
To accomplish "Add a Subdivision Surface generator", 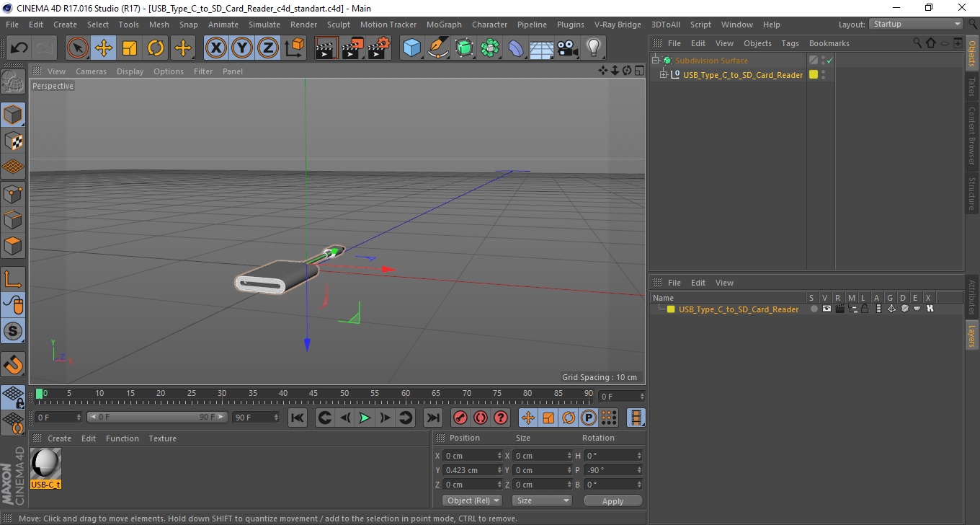I will click(464, 48).
